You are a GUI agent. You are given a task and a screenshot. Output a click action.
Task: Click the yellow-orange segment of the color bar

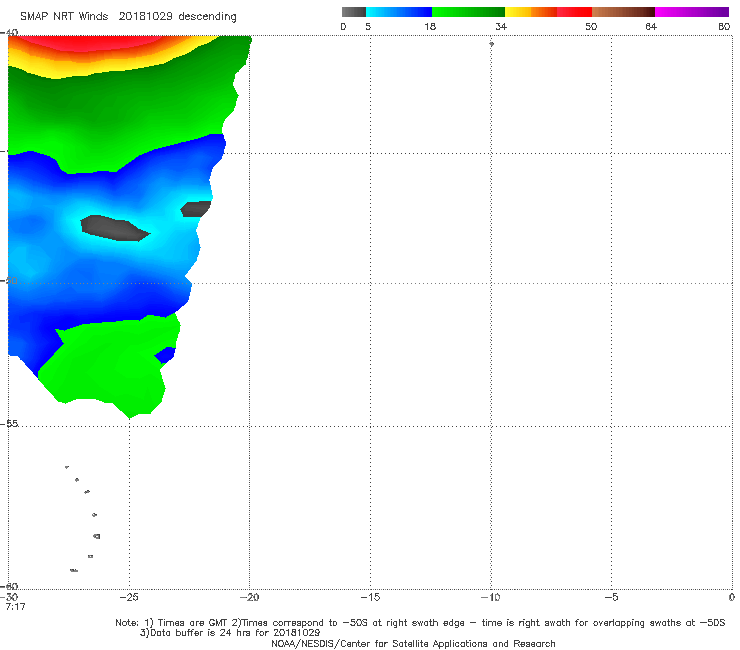[x=530, y=12]
